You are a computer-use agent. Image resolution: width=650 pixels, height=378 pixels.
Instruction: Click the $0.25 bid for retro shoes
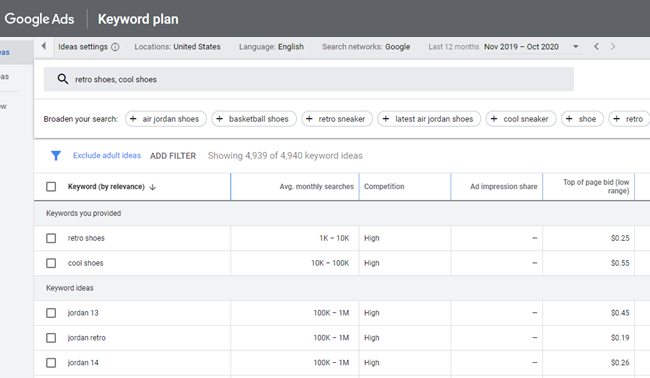click(x=620, y=238)
